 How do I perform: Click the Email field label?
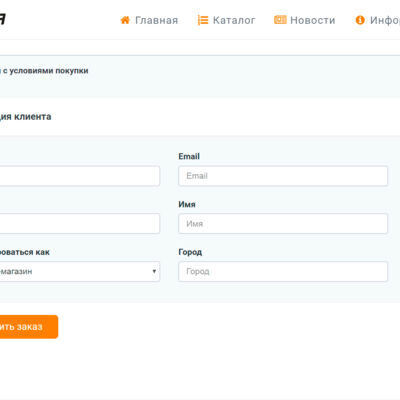click(x=189, y=156)
